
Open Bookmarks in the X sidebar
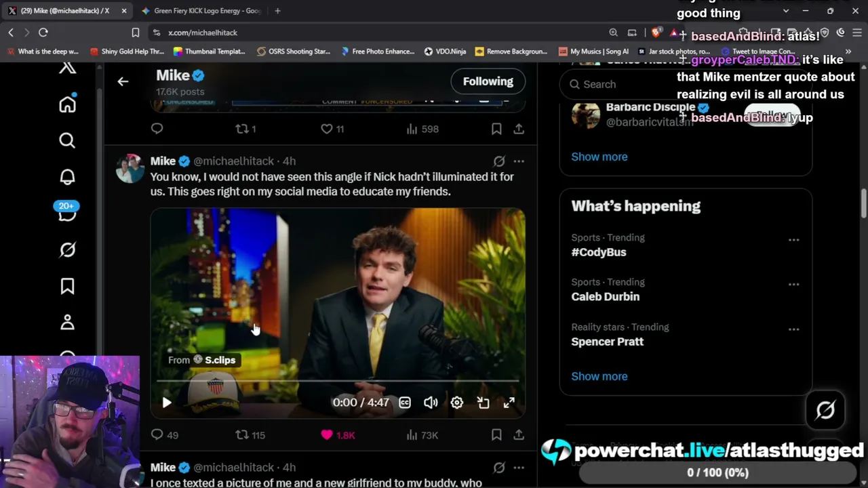[x=67, y=287]
